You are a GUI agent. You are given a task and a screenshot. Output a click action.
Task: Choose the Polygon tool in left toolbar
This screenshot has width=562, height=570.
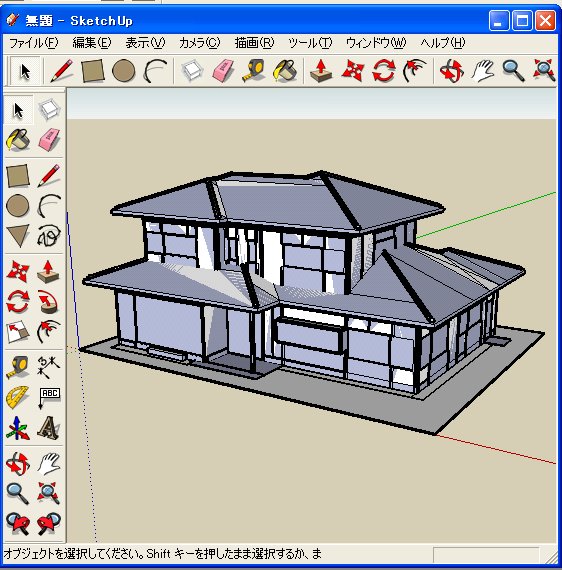(17, 236)
